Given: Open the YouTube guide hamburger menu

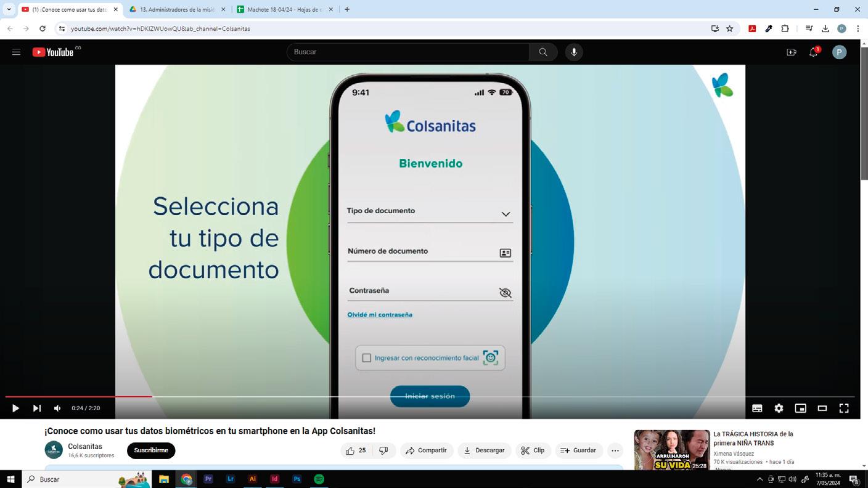Looking at the screenshot, I should pyautogui.click(x=17, y=52).
